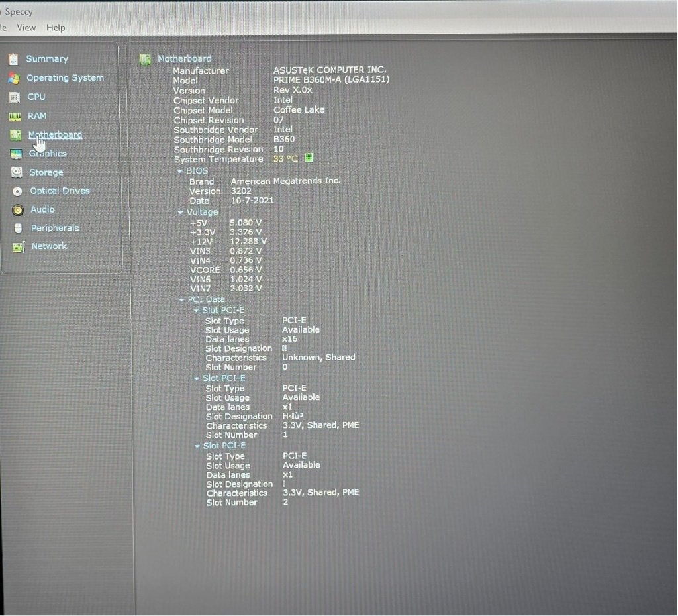This screenshot has width=678, height=616.
Task: Click the Motherboard heading in the main panel
Action: (x=184, y=58)
